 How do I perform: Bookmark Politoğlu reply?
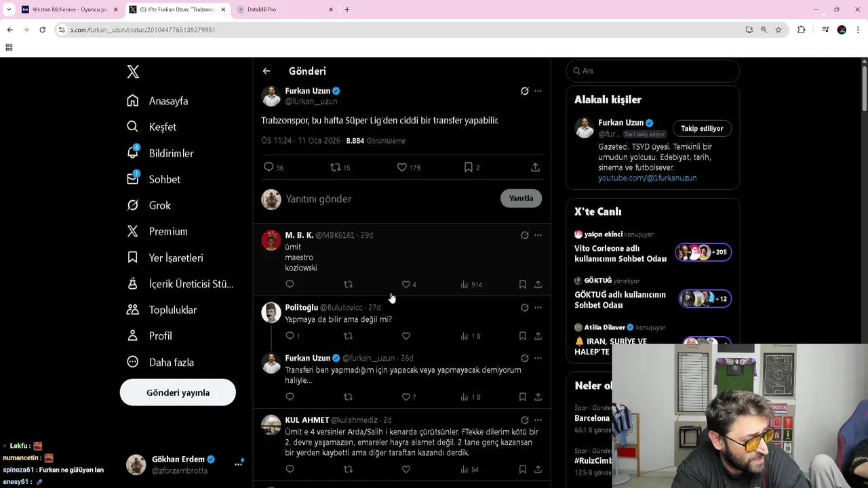pyautogui.click(x=523, y=336)
